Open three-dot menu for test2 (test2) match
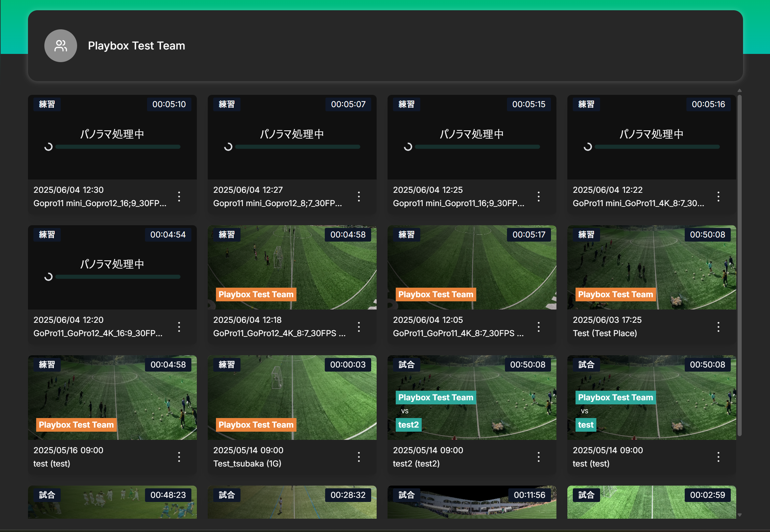Viewport: 770px width, 532px height. tap(539, 457)
